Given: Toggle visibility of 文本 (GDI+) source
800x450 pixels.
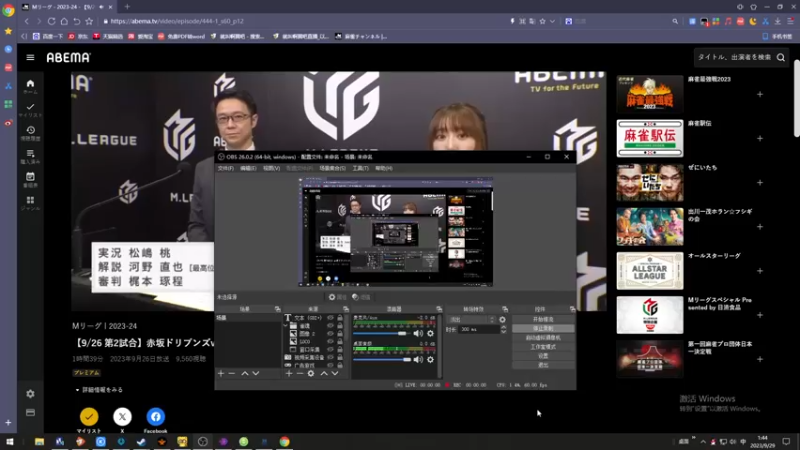Looking at the screenshot, I should [x=330, y=318].
